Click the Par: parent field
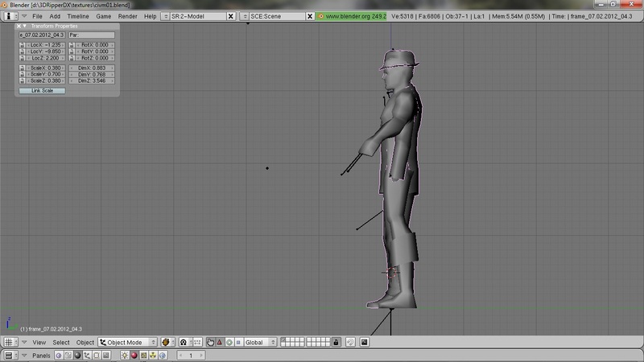The height and width of the screenshot is (362, 644). [92, 35]
